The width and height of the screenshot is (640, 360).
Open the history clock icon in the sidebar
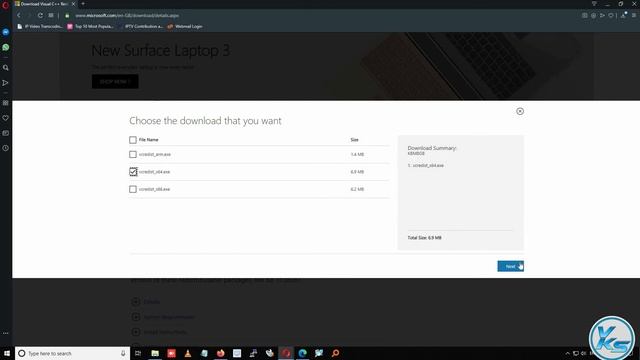6,148
